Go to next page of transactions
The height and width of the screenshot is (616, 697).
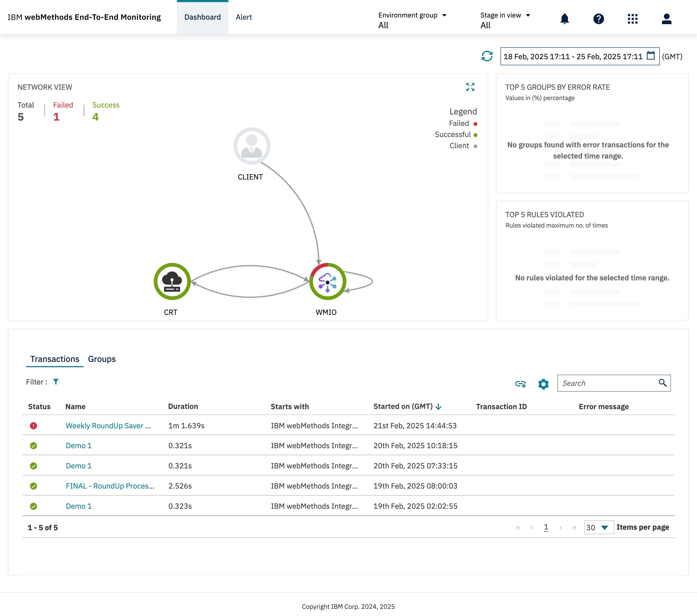click(560, 527)
